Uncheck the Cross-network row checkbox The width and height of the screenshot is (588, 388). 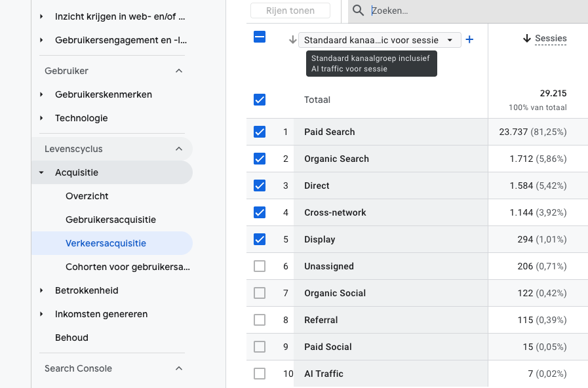[x=260, y=212]
